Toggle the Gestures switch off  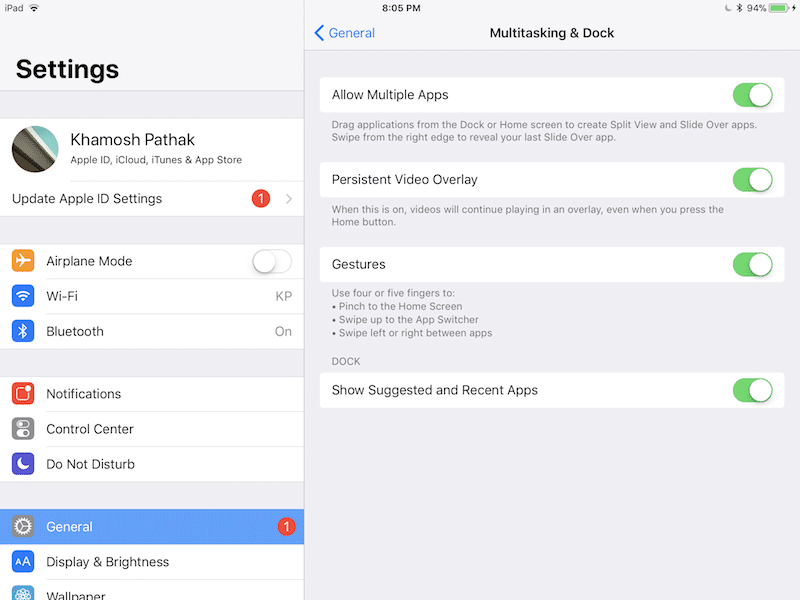pyautogui.click(x=752, y=265)
